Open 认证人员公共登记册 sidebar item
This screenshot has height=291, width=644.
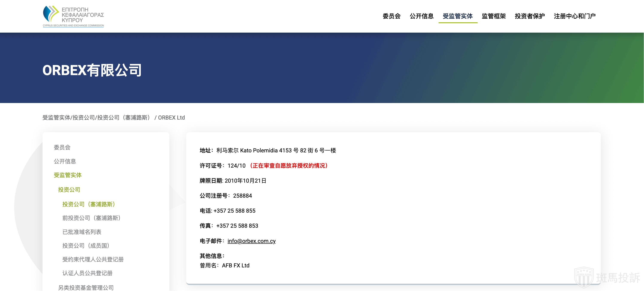coord(87,273)
